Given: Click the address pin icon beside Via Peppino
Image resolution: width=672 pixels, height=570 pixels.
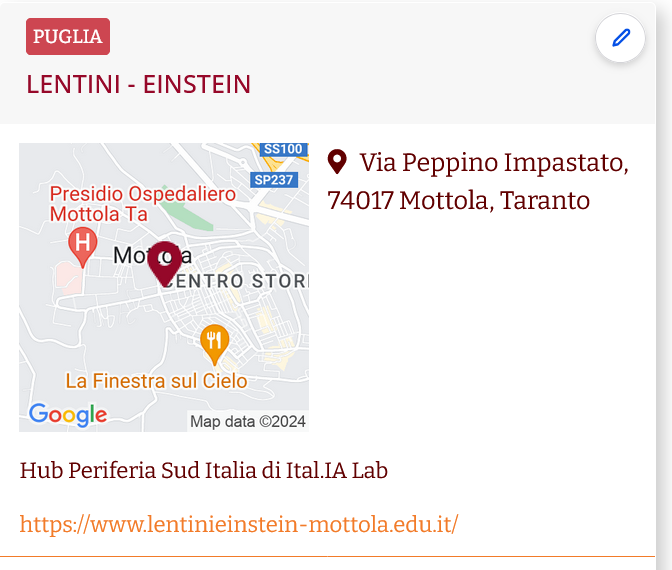Looking at the screenshot, I should (x=337, y=162).
